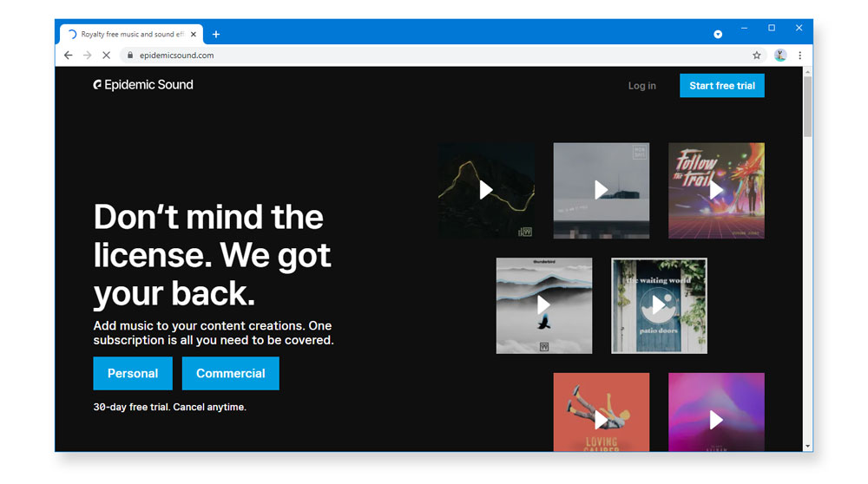Open the Chrome profile avatar
The height and width of the screenshot is (484, 868).
[x=780, y=56]
